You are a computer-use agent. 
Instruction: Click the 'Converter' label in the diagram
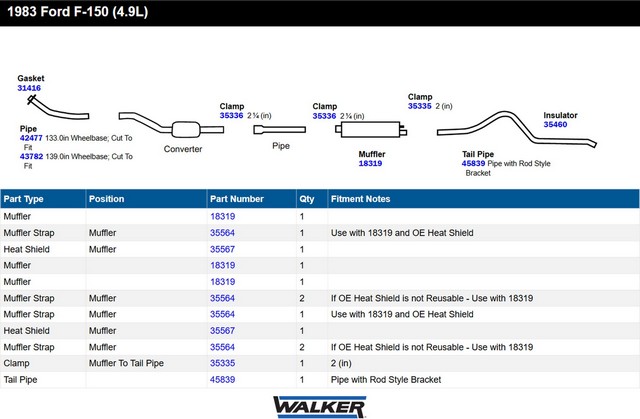[183, 149]
